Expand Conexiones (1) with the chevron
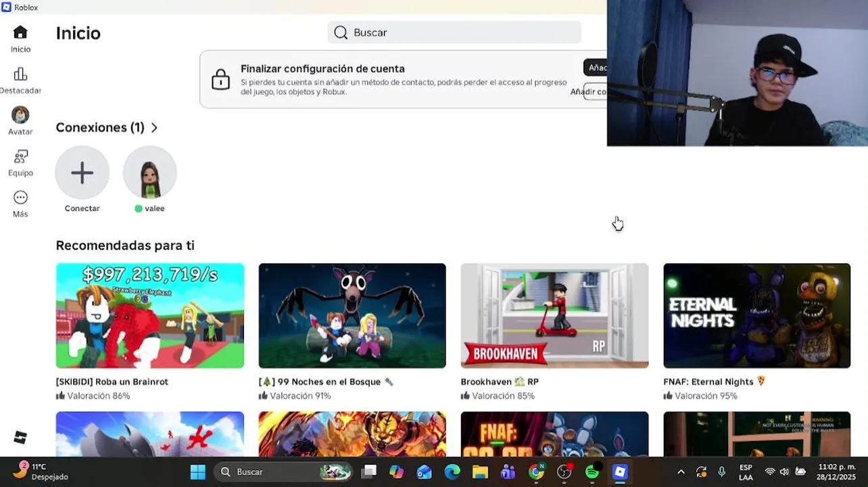868x487 pixels. [155, 128]
